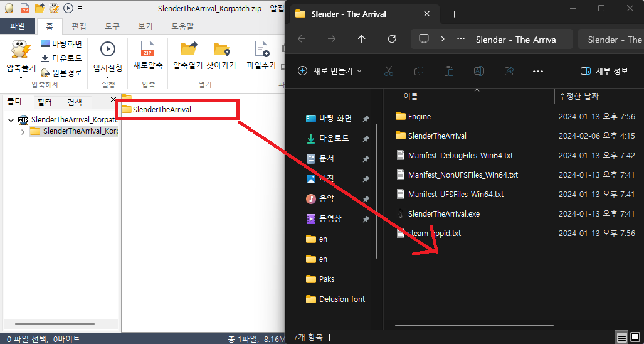Select the 폴더 panel tab
This screenshot has width=644, height=344.
tap(15, 102)
